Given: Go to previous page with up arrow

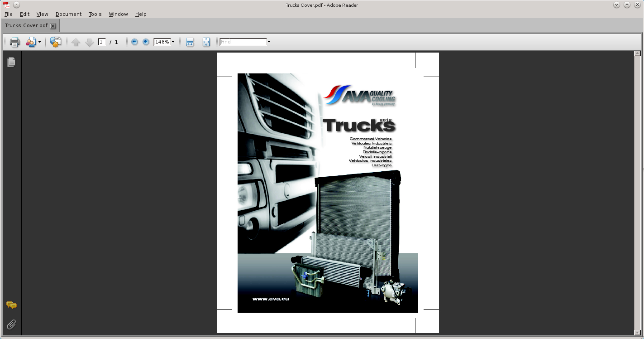Looking at the screenshot, I should 76,42.
